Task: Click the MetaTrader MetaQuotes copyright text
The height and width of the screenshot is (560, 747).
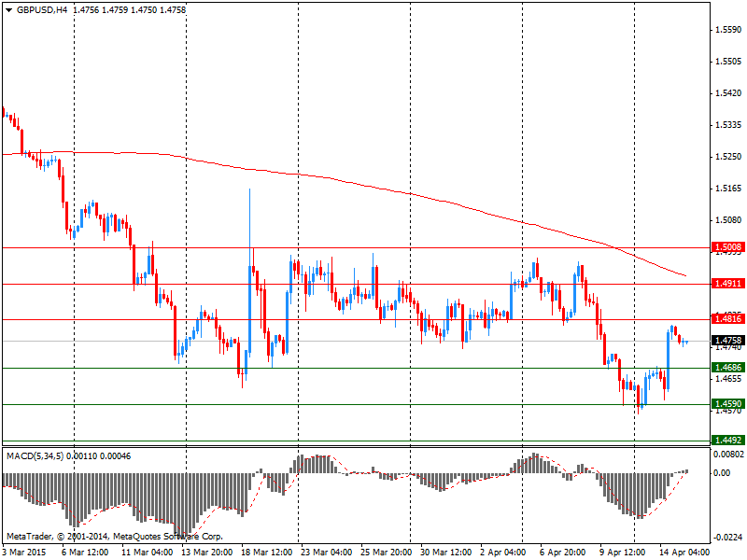Action: [114, 537]
